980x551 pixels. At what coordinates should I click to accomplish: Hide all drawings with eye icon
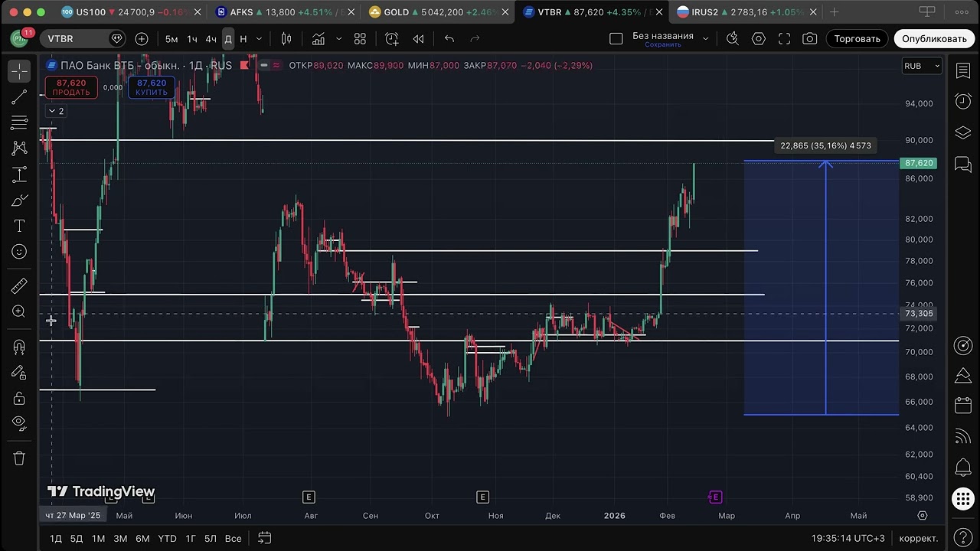19,423
